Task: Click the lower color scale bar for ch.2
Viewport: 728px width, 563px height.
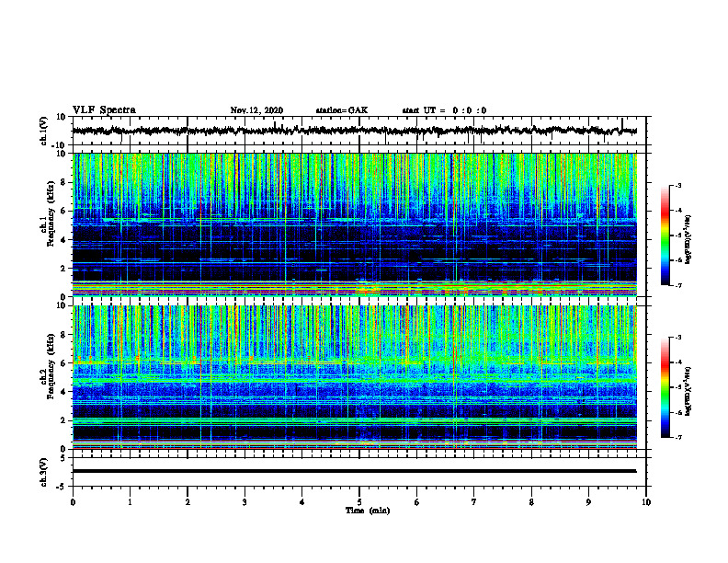Action: tap(665, 387)
